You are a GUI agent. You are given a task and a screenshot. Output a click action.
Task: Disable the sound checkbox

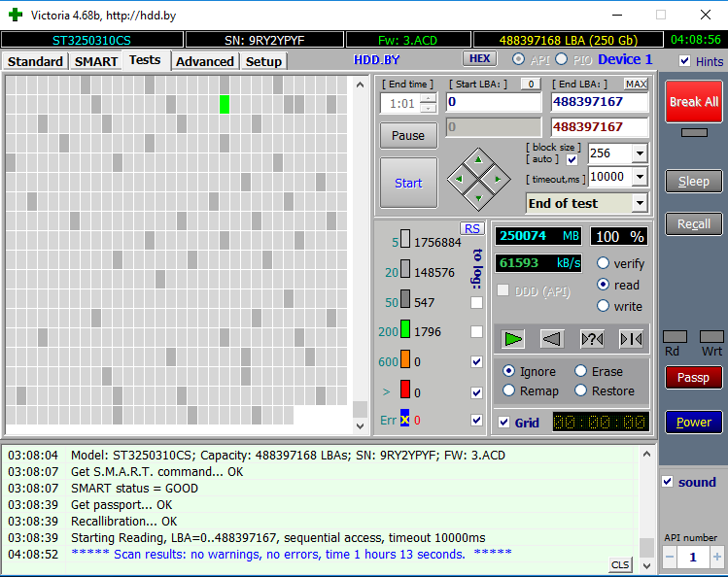pos(668,482)
